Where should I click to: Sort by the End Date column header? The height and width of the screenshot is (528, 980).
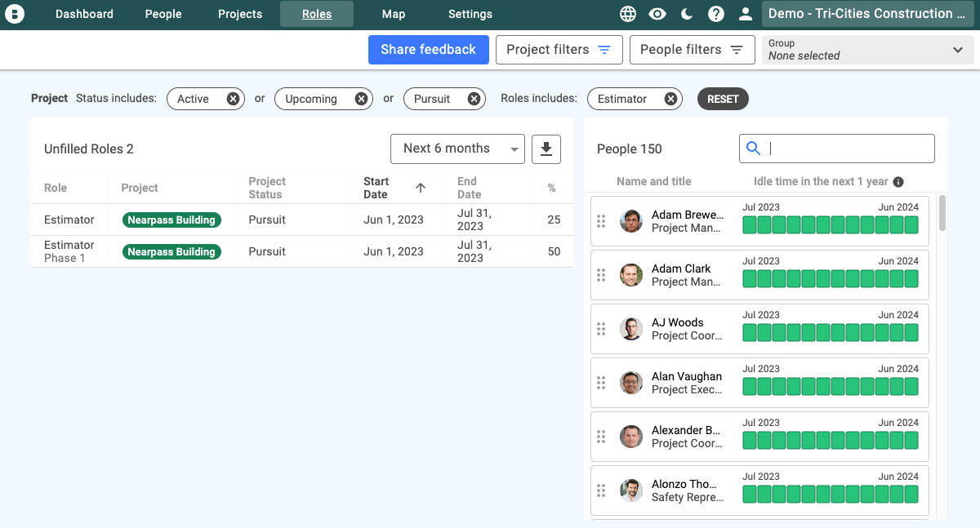[469, 188]
